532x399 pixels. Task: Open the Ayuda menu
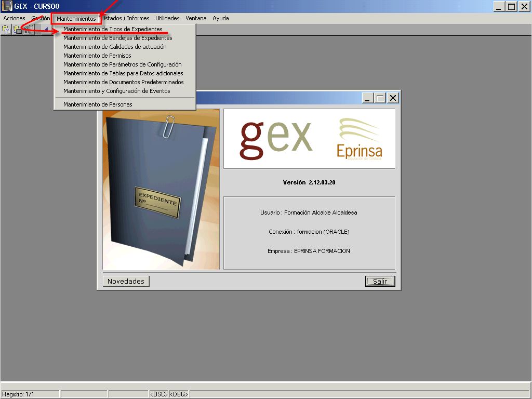(x=221, y=18)
